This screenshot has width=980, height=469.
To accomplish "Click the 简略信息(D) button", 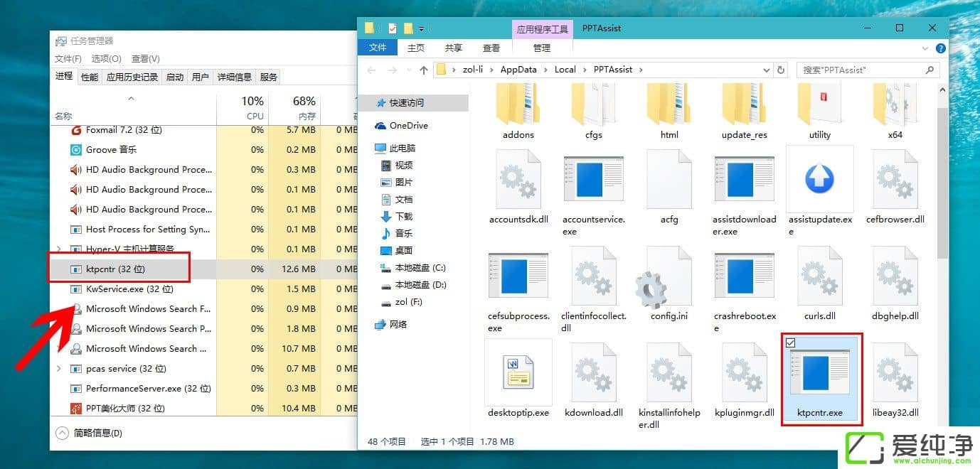I will [83, 432].
